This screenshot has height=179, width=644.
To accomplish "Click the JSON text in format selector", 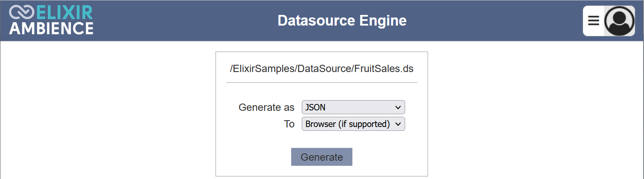I will (315, 107).
